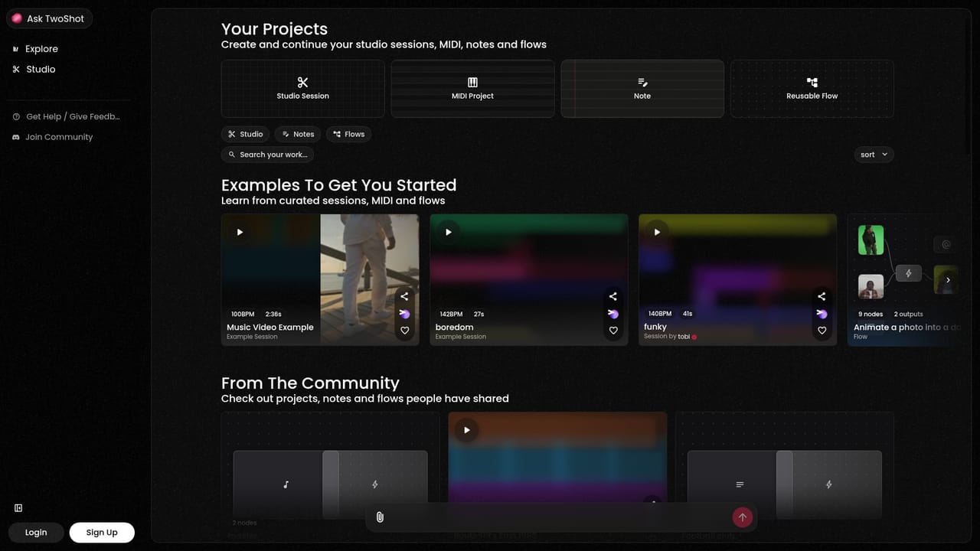Image resolution: width=980 pixels, height=551 pixels.
Task: Click the purple avatar on Music Video Example
Action: tap(404, 314)
